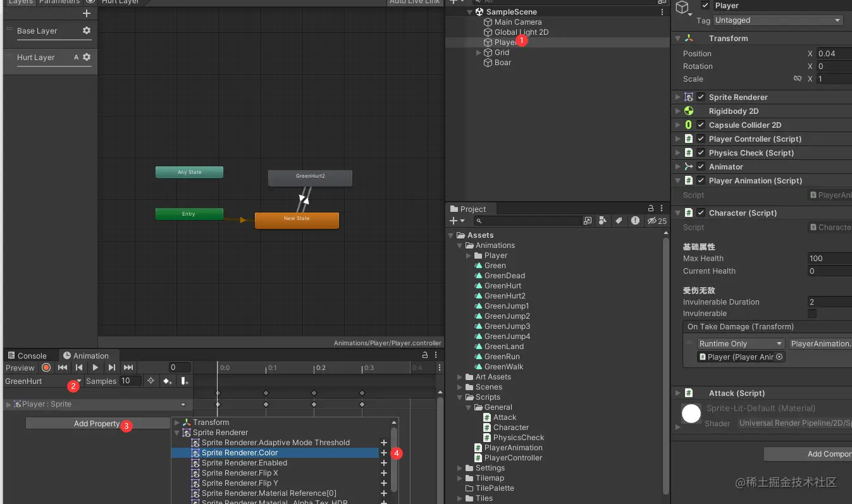The width and height of the screenshot is (852, 504).
Task: Open the GreenHurt clip selector dropdown
Action: pyautogui.click(x=43, y=381)
